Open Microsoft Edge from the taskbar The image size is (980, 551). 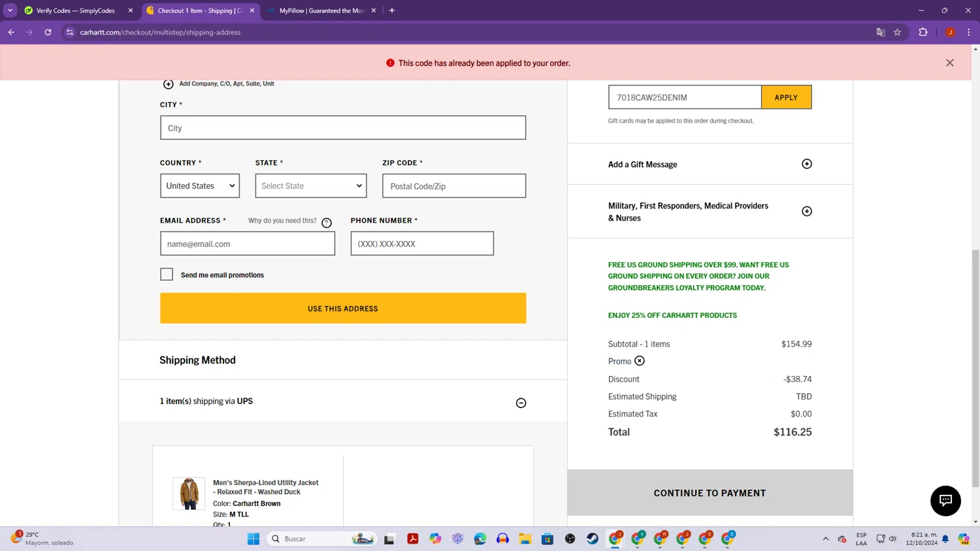tap(480, 539)
